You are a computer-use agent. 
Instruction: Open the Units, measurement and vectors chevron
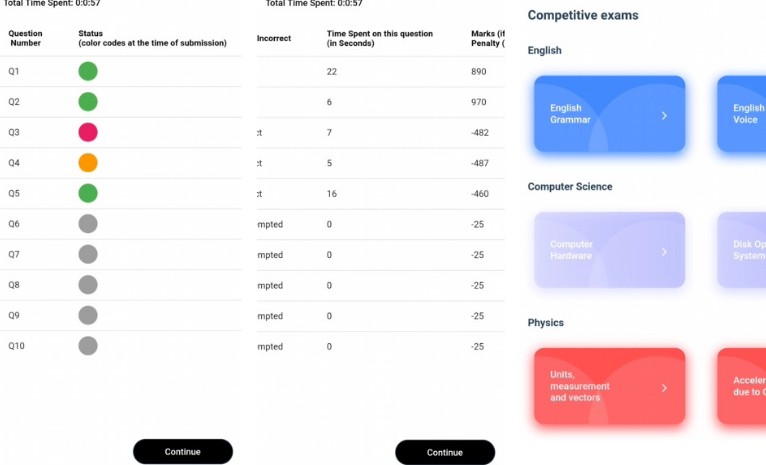[x=664, y=388]
